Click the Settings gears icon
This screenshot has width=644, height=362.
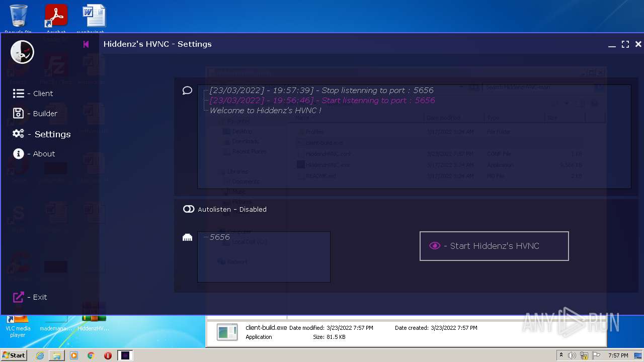(19, 134)
